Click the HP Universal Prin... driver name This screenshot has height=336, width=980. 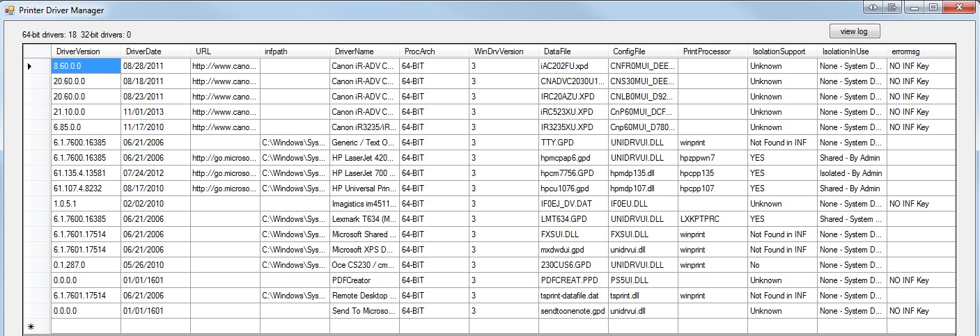click(x=364, y=189)
